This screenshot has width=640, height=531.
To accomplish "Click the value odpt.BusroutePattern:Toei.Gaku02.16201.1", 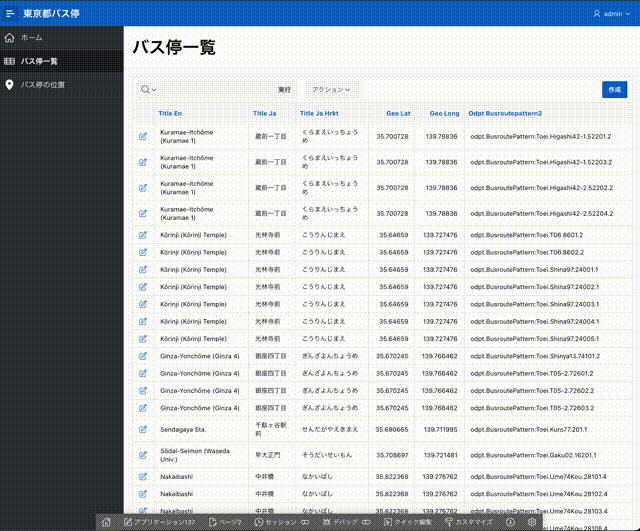I will point(533,455).
